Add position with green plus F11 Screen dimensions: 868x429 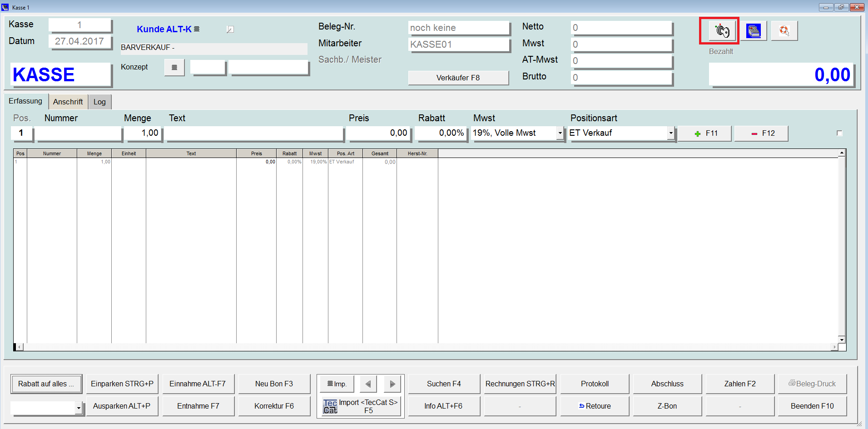pyautogui.click(x=705, y=133)
